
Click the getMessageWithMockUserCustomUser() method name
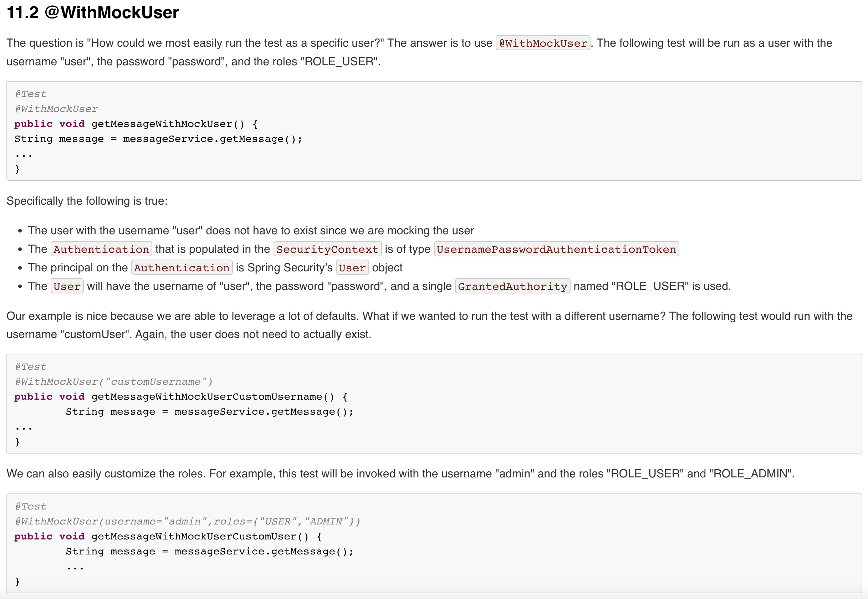tap(200, 536)
